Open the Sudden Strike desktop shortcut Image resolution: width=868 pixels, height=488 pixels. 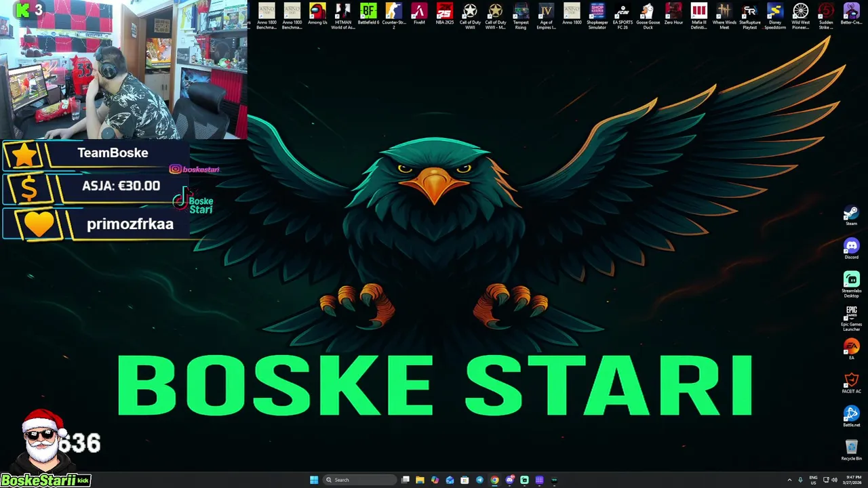pyautogui.click(x=826, y=16)
